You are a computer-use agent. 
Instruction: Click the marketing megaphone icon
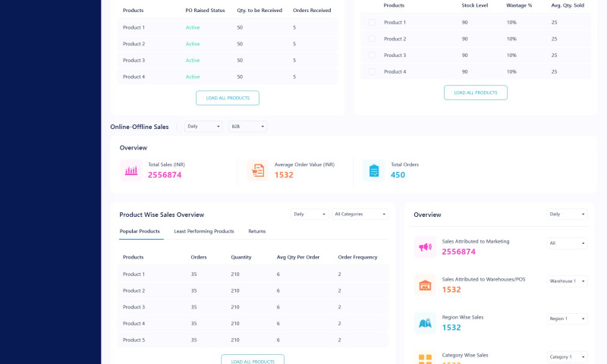(425, 247)
